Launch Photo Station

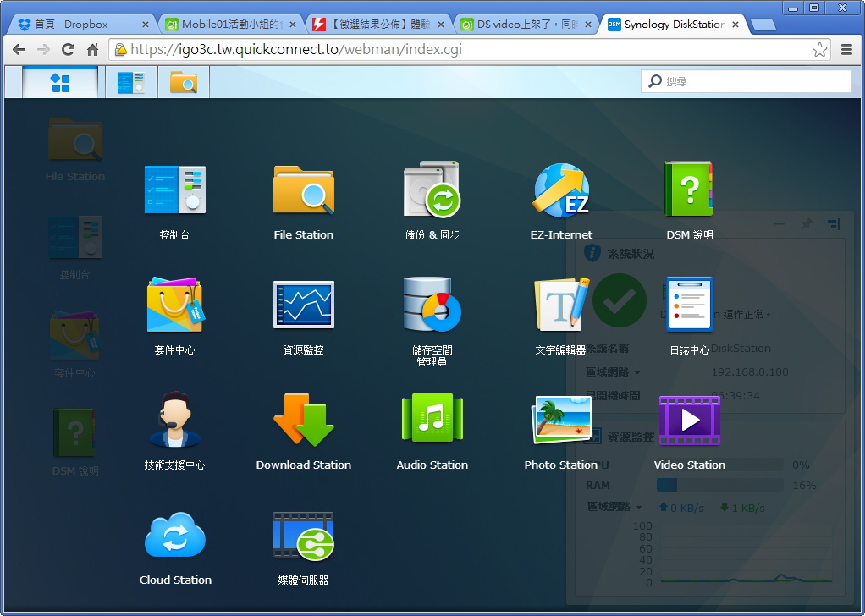561,419
